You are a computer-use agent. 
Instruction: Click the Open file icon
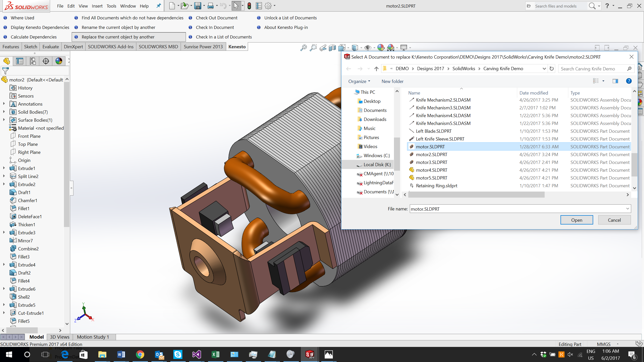click(184, 6)
